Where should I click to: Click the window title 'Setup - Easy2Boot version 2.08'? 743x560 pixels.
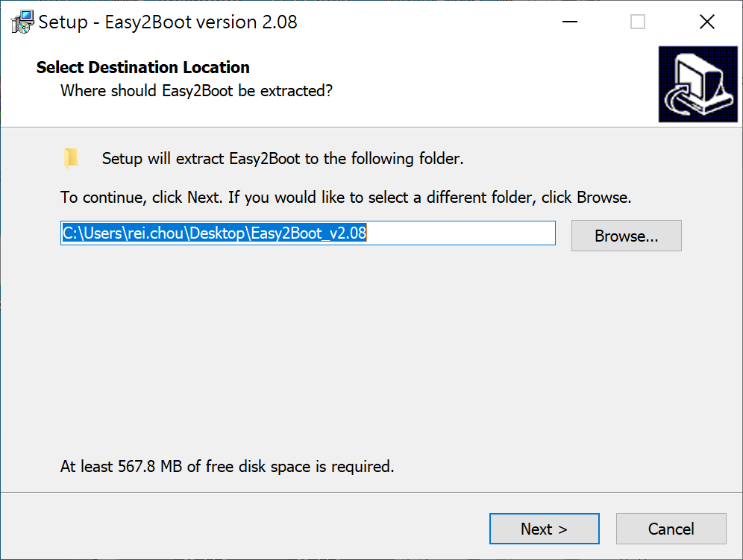[168, 22]
